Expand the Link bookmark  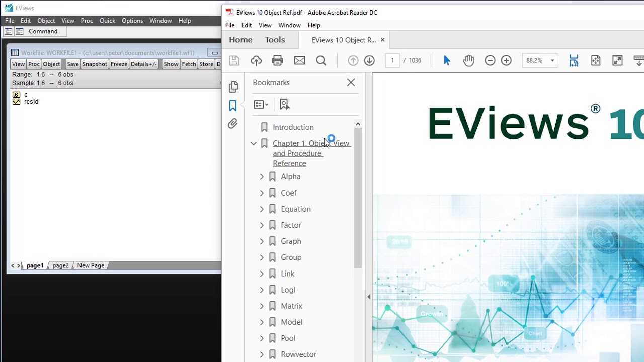262,274
